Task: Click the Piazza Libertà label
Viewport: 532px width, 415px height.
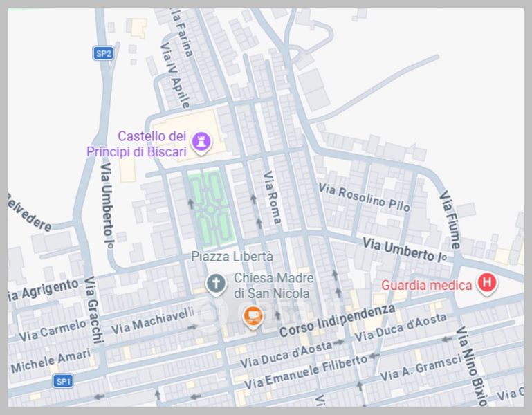Action: (x=232, y=256)
